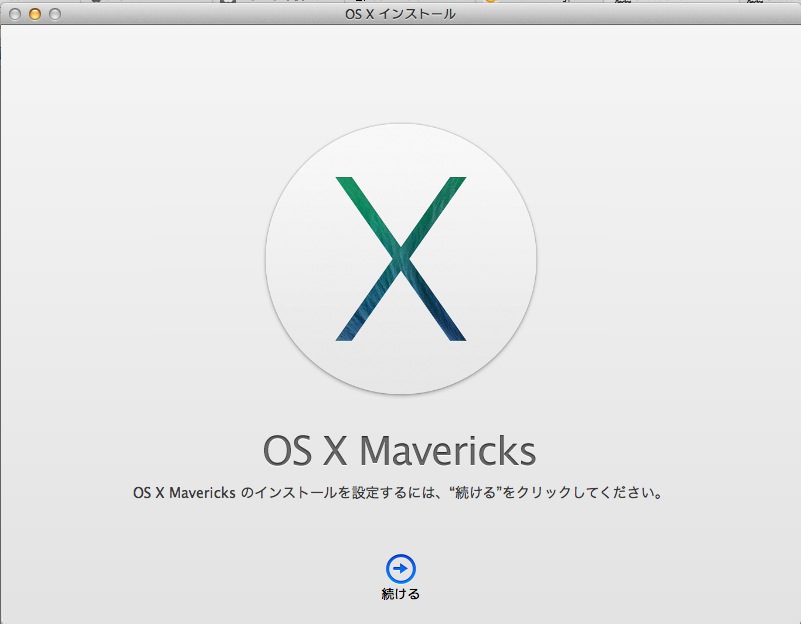Click the disabled zoom button in title bar

click(x=55, y=14)
